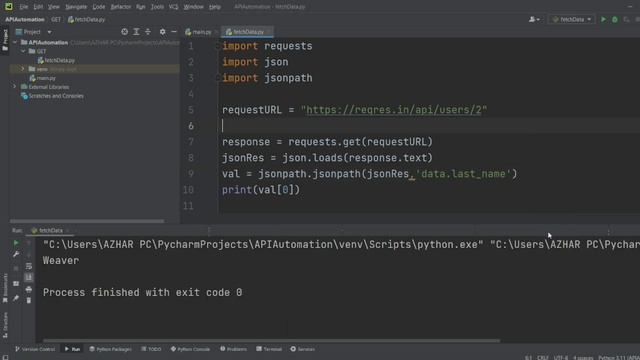Open run configuration wrench settings
640x360 pixels.
pos(16,255)
